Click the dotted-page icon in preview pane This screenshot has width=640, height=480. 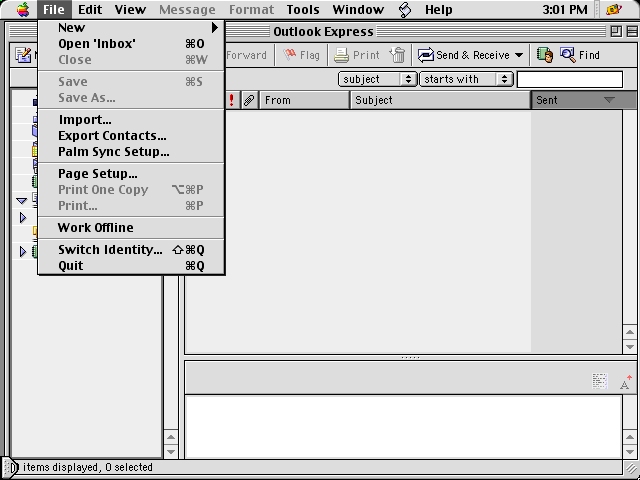(x=600, y=381)
